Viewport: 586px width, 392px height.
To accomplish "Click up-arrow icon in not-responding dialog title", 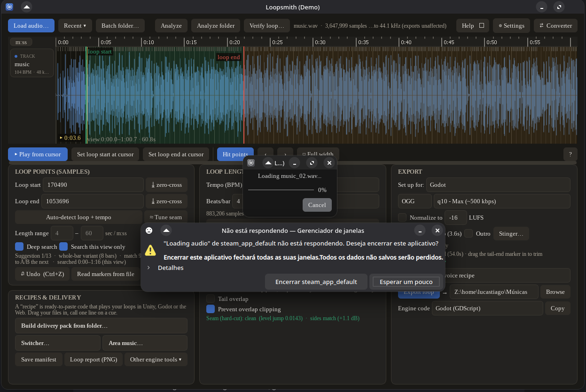I will (166, 231).
